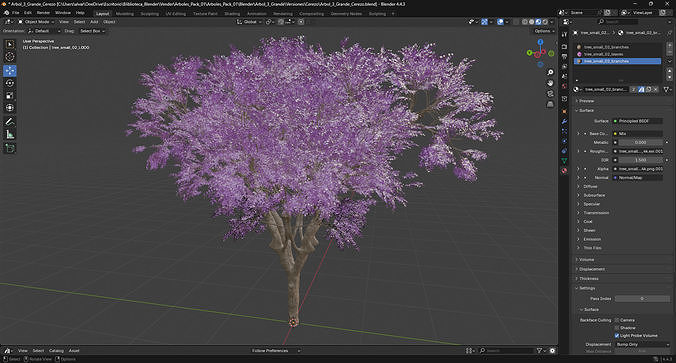Viewport: 676px width, 363px height.
Task: Toggle camera view with the camera icon
Action: click(x=550, y=94)
